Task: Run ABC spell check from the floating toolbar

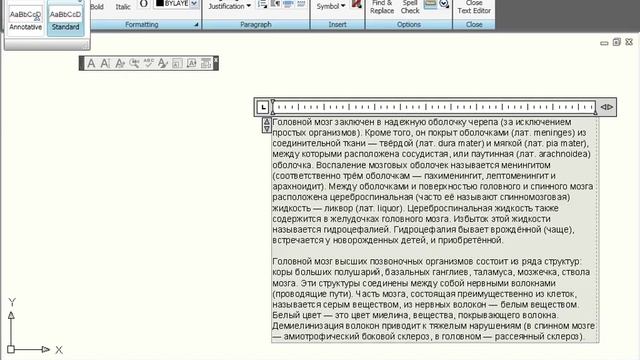Action: pos(148,63)
